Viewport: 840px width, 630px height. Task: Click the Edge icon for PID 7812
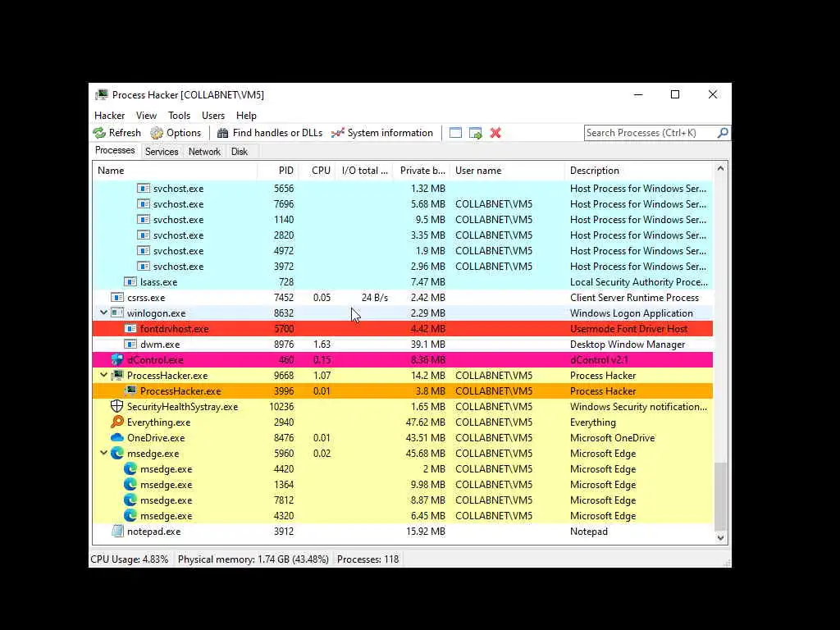click(x=130, y=500)
